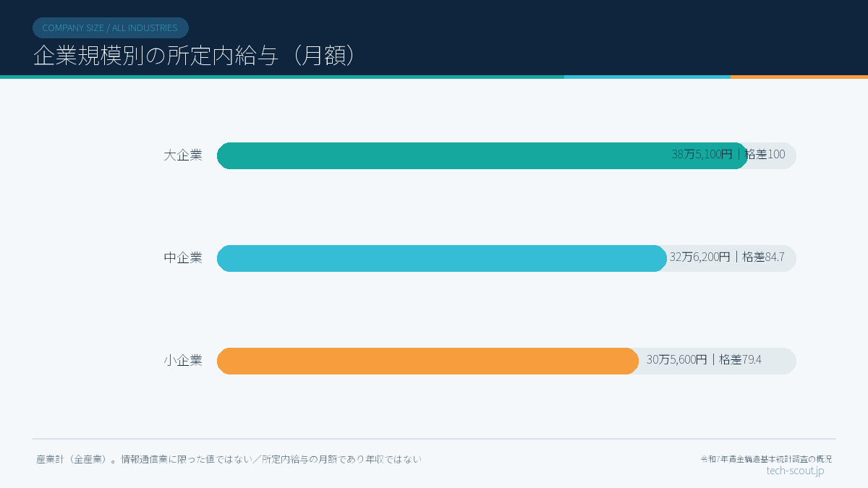
Task: Click the value label 30万5,600円｜格差79.4
Action: point(704,359)
